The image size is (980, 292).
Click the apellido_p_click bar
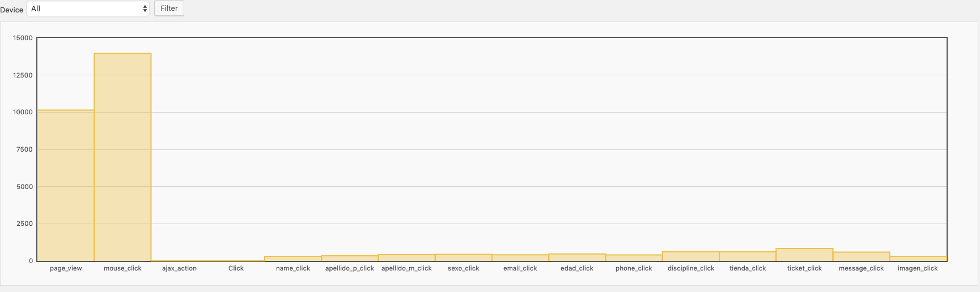point(350,258)
